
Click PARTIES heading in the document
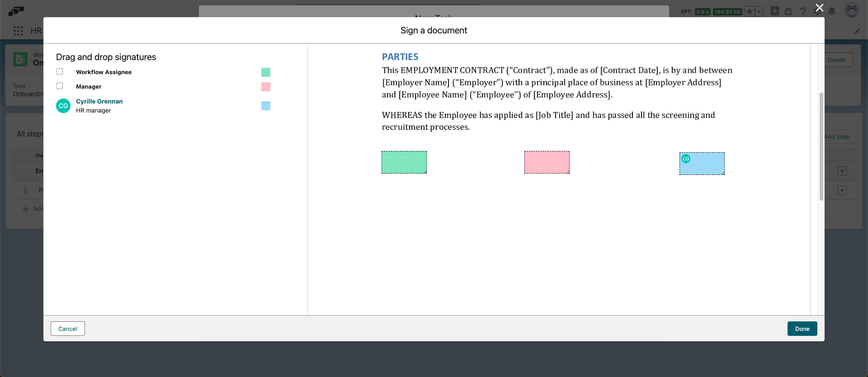point(400,57)
